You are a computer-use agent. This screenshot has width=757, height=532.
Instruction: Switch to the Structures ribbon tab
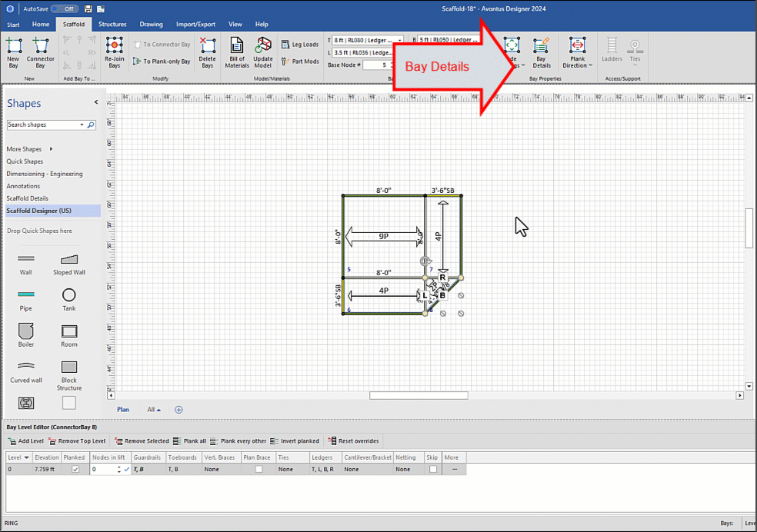coord(112,25)
